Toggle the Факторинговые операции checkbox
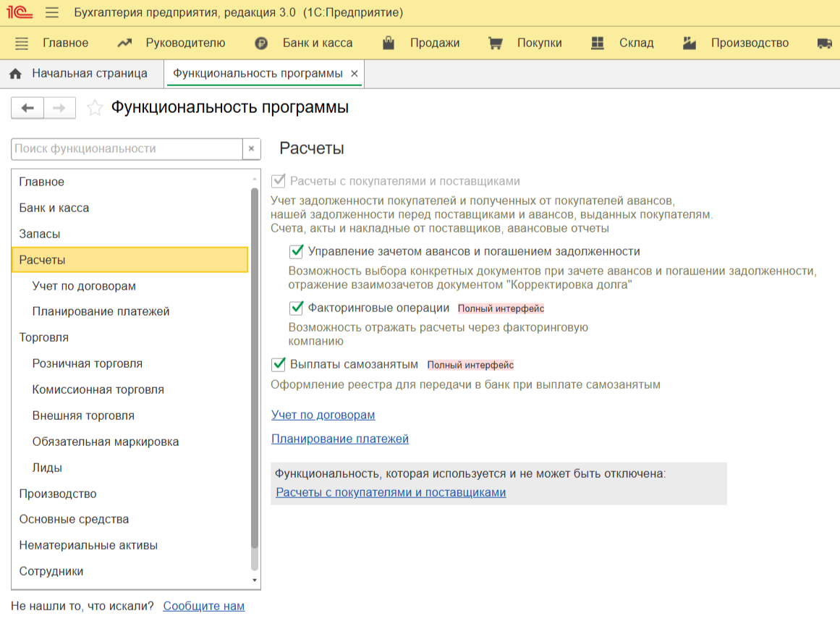Image resolution: width=840 pixels, height=624 pixels. [x=296, y=308]
